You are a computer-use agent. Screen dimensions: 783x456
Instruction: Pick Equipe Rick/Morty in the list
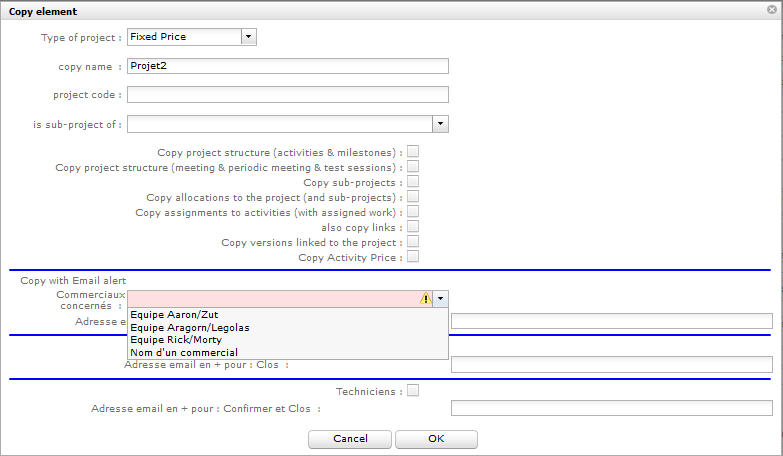click(176, 340)
